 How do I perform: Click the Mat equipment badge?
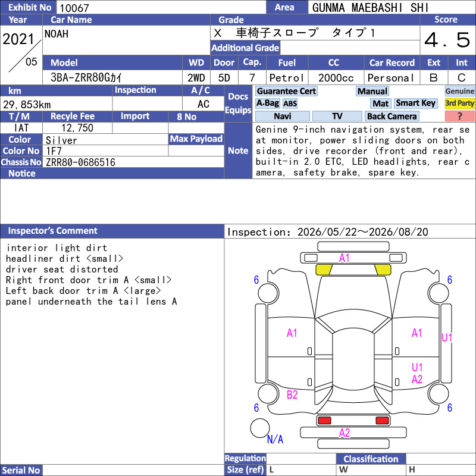(x=380, y=104)
